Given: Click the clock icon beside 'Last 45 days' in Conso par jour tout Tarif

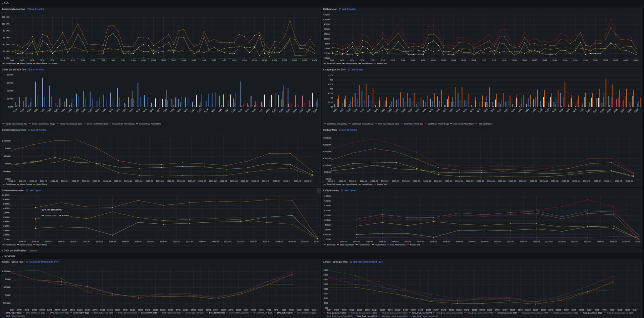Looking at the screenshot, I should pos(30,70).
